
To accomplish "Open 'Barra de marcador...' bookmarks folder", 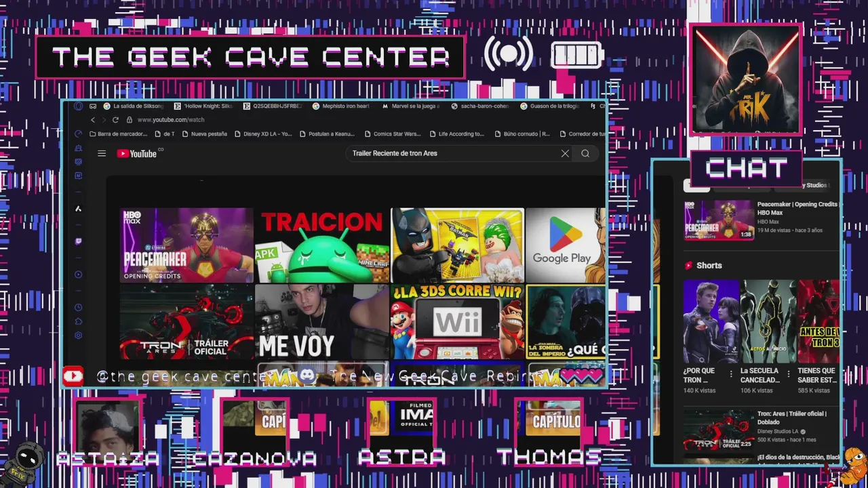I will 118,134.
